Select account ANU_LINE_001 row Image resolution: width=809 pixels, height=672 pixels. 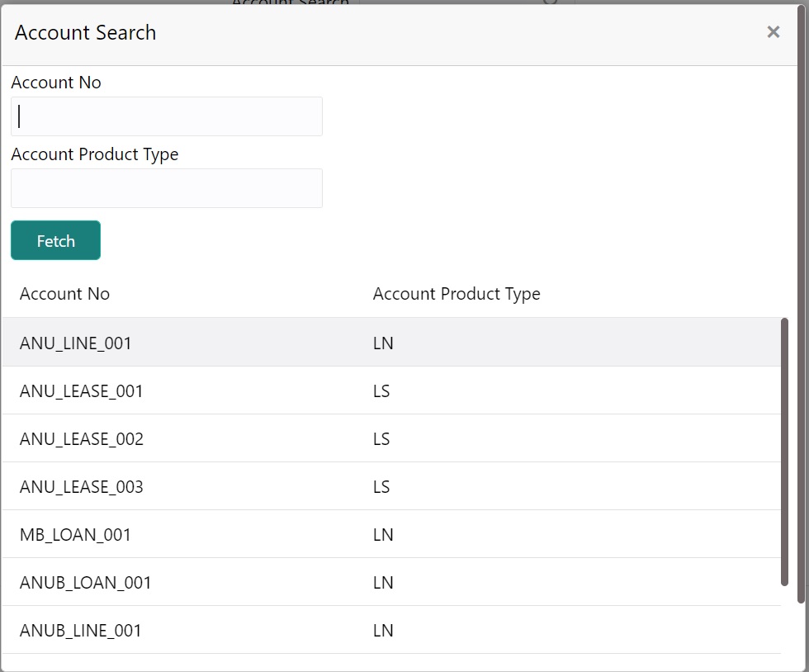tap(76, 343)
